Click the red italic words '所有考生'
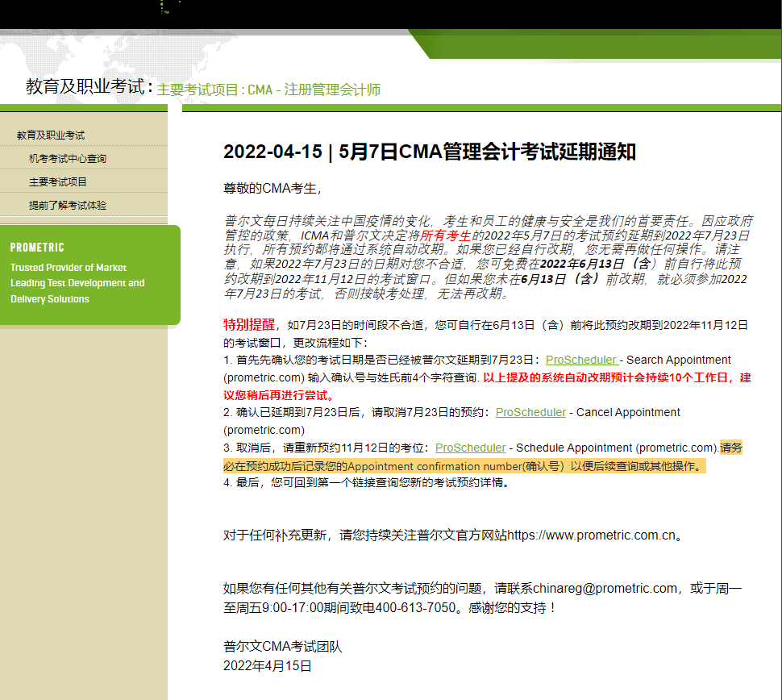The height and width of the screenshot is (700, 782). click(x=445, y=235)
